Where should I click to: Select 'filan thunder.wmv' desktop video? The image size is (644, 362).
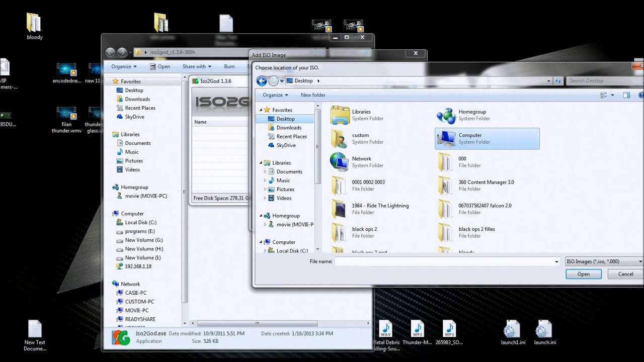66,120
